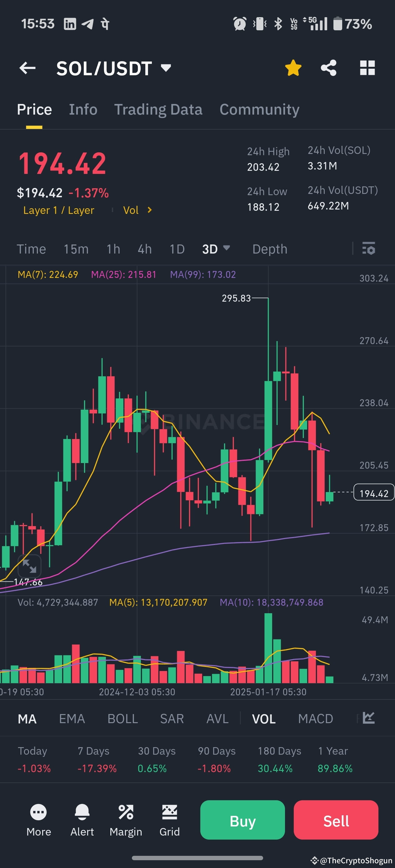Screen dimensions: 395x868
Task: Tap the 24h Vol(USDT) value 649.22M
Action: [328, 205]
